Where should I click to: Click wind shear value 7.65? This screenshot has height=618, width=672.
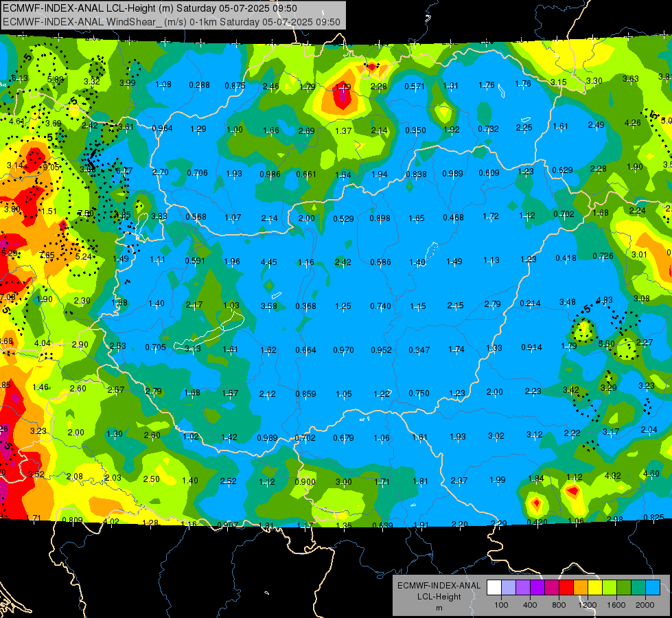click(47, 255)
